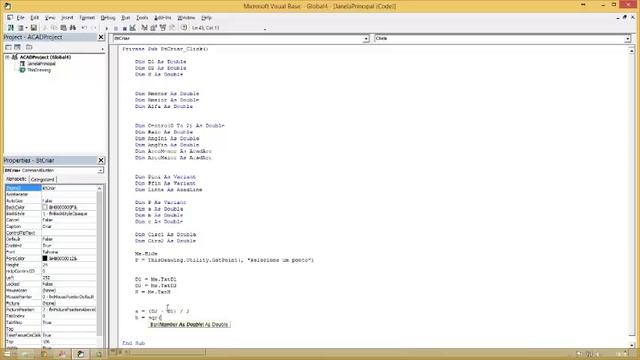Click the Undo toolbar icon
This screenshot has height=360, width=640.
click(84, 28)
